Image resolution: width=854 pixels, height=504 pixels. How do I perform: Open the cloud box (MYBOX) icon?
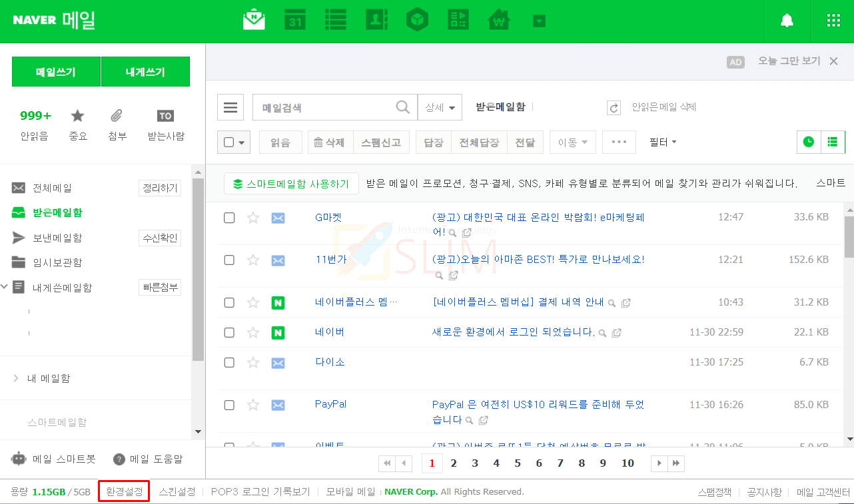[417, 20]
